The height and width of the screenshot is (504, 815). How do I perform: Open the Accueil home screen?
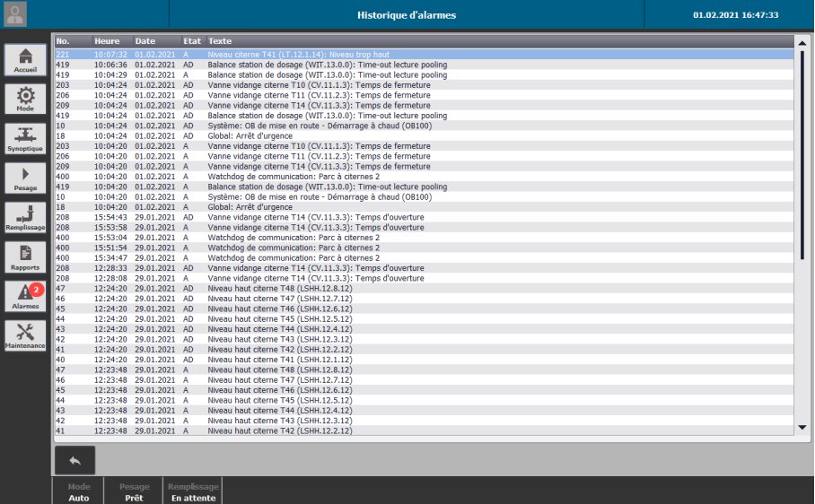(26, 59)
